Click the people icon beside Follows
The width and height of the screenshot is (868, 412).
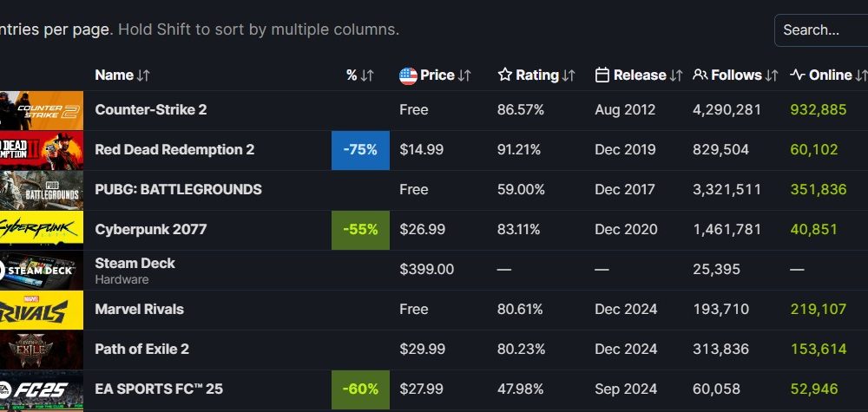(700, 75)
